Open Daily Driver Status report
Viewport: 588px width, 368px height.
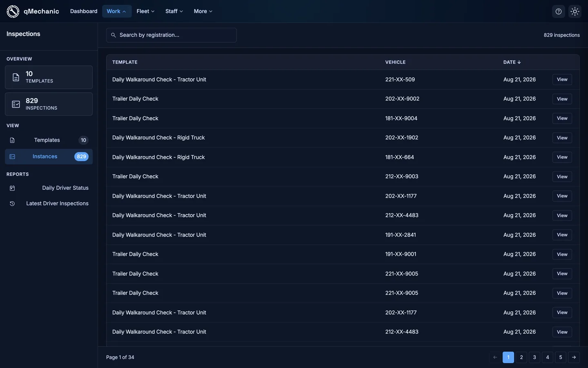[49, 188]
